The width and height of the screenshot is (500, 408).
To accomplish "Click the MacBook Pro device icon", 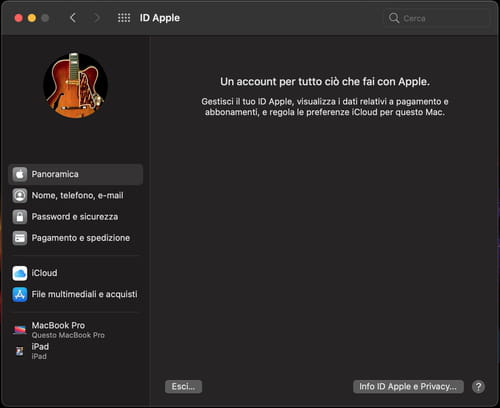I will pos(20,330).
